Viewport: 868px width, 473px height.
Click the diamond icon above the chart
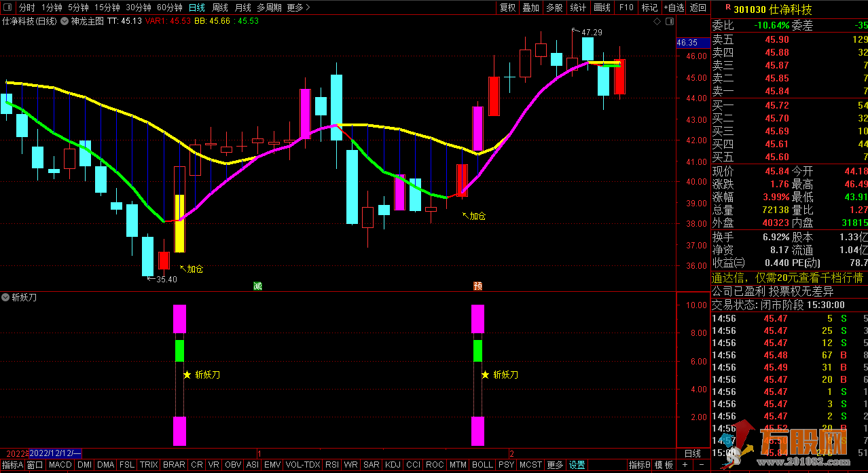(657, 22)
